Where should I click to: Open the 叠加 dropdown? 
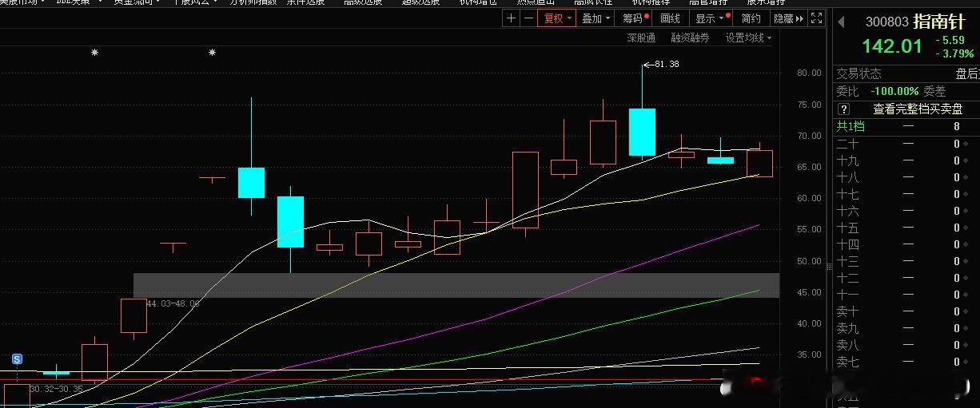596,18
